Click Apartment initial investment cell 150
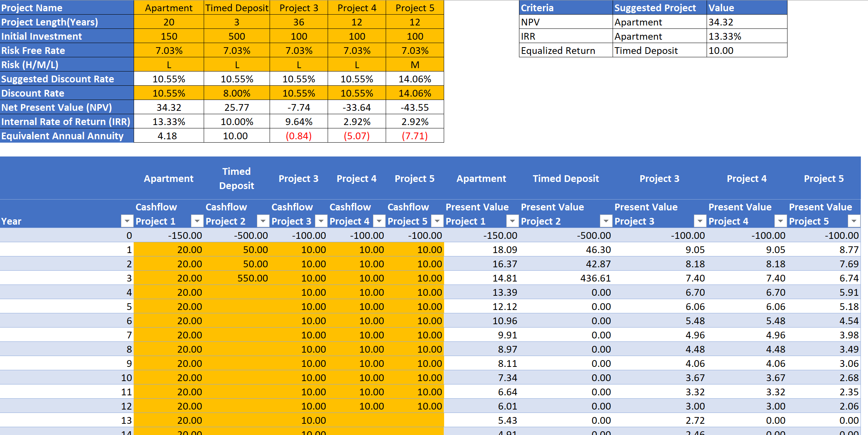 click(169, 36)
